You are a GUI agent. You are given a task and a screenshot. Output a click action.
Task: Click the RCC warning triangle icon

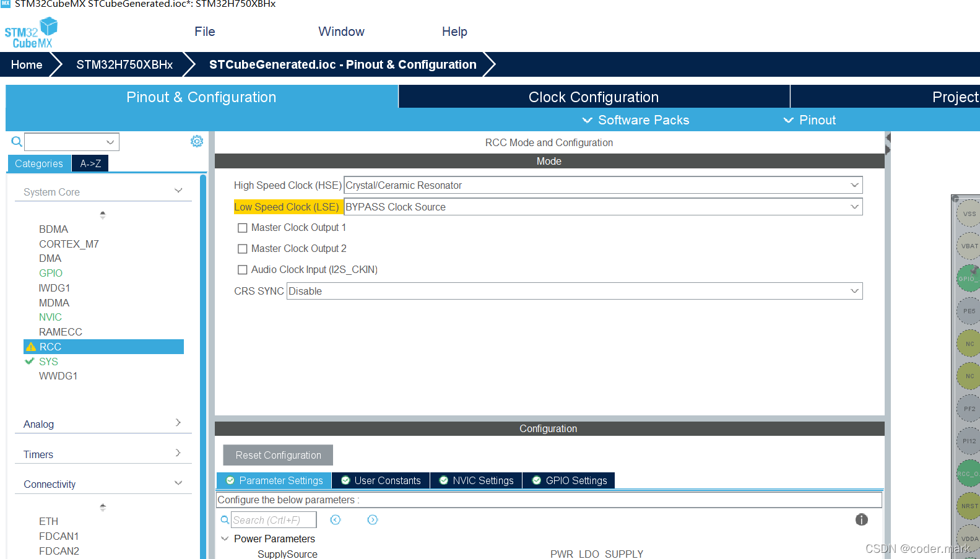(x=31, y=347)
